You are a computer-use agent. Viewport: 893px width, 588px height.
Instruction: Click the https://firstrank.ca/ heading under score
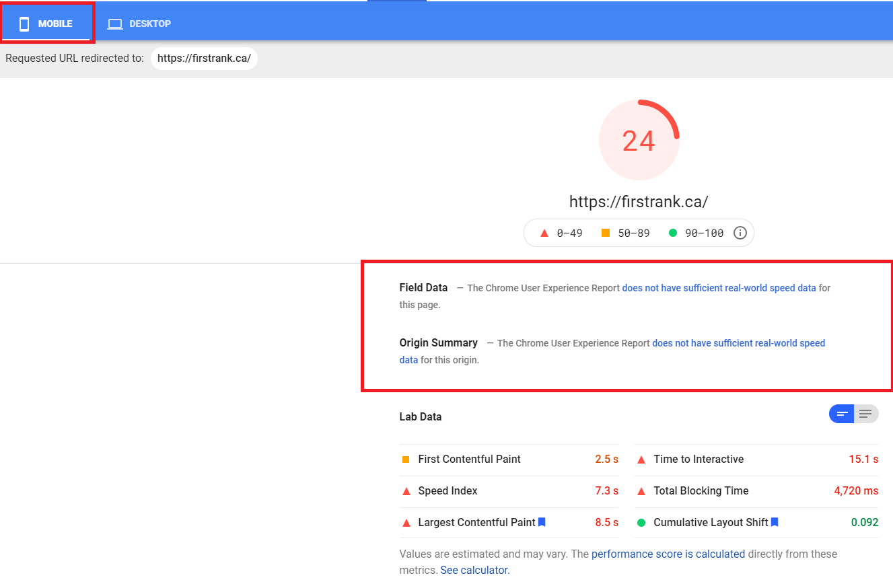click(639, 202)
